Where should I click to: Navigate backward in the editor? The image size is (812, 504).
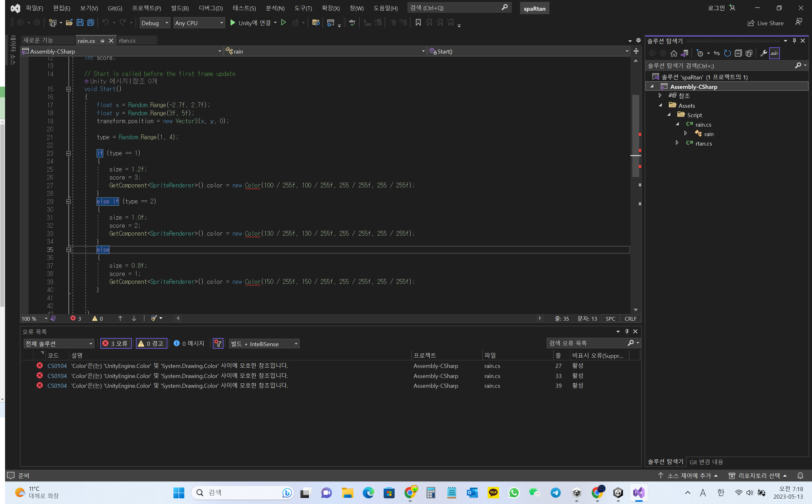(x=20, y=23)
